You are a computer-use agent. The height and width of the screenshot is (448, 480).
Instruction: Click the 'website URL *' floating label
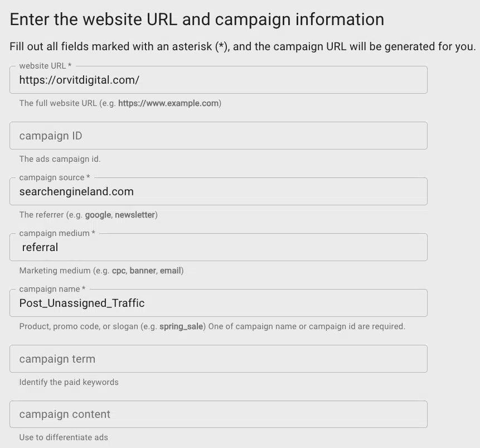45,66
